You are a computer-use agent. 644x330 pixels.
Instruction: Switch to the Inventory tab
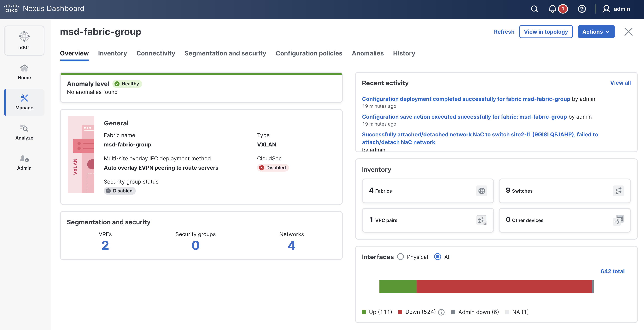113,53
